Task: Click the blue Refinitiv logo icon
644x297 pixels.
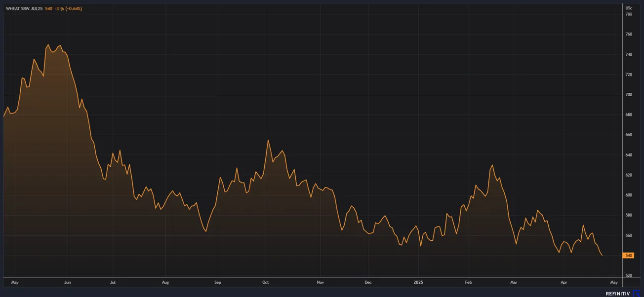Action: coord(637,294)
